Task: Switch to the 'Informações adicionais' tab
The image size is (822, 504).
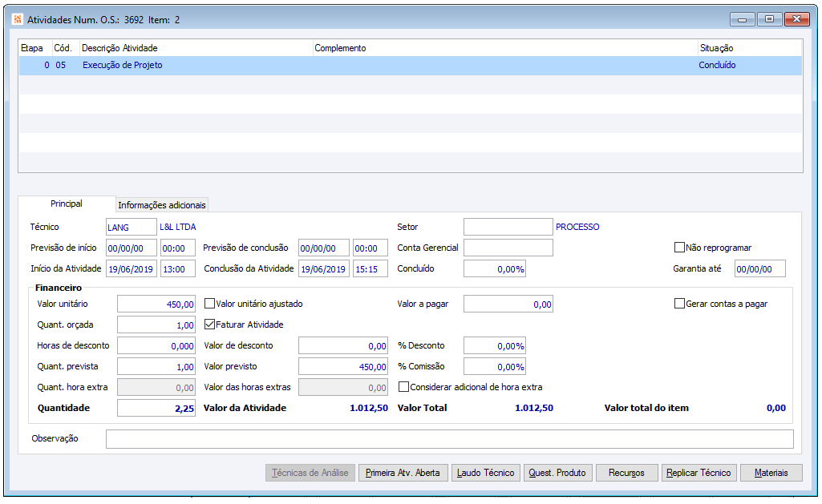Action: coord(162,204)
